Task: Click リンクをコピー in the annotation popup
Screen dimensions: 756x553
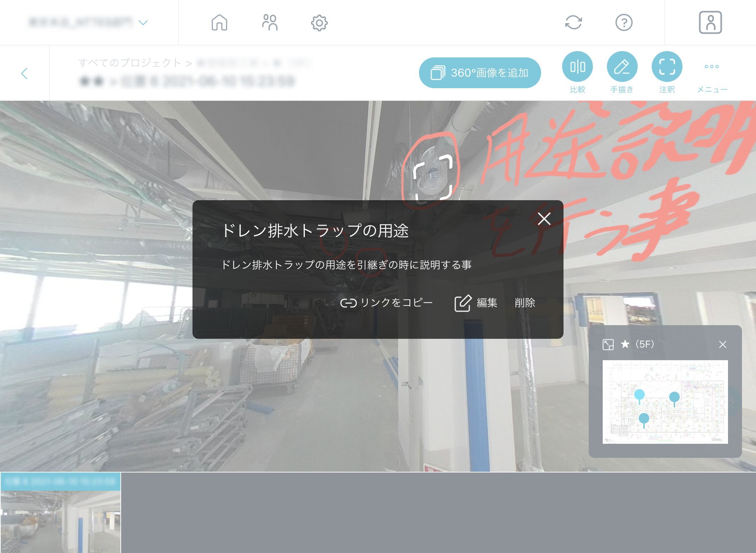Action: (x=386, y=302)
